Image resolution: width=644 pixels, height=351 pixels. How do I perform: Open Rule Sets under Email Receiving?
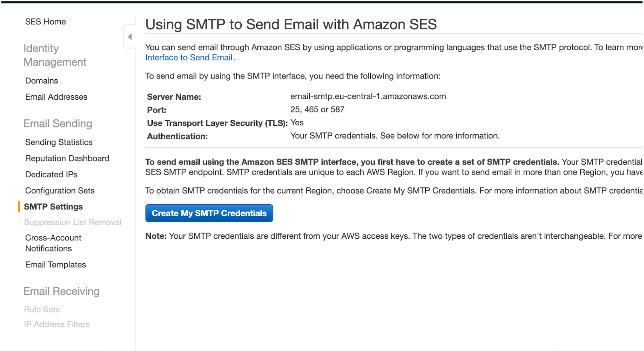pos(42,309)
